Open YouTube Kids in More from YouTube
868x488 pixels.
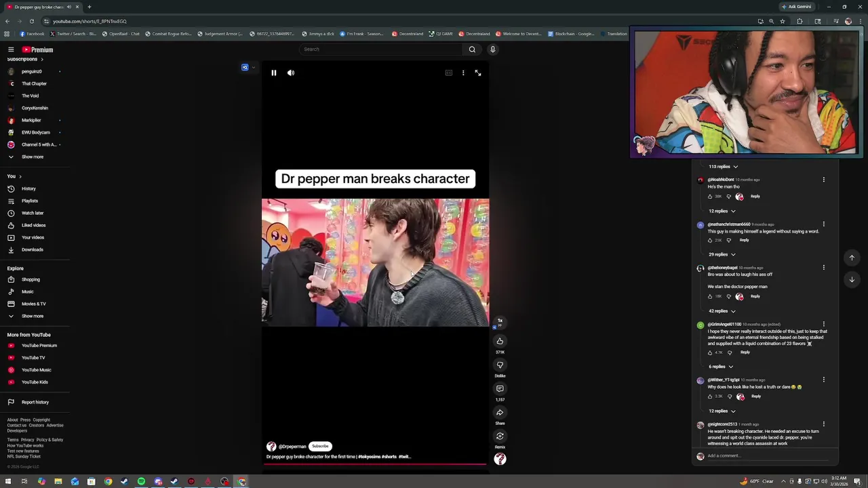pos(34,382)
